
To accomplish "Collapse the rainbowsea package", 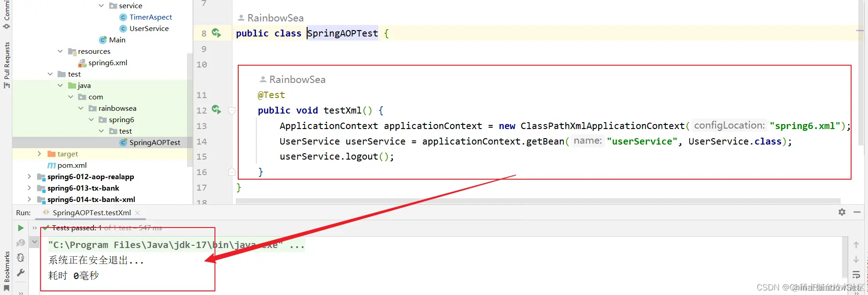I will [81, 108].
